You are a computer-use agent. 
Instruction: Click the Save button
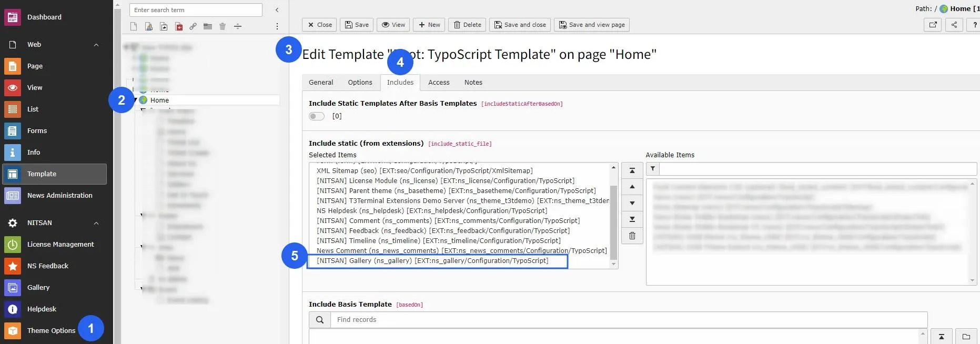(357, 25)
